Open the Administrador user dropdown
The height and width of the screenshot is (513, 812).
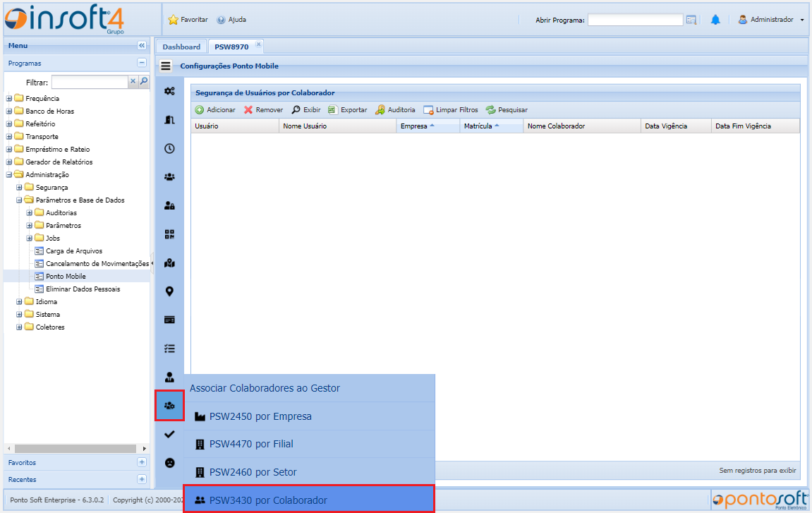point(771,20)
